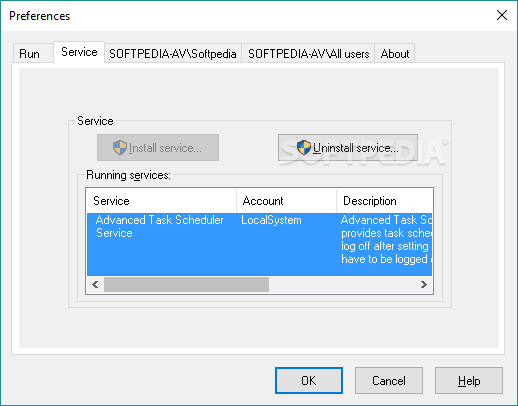
Task: Click the right arrow of horizontal scrollbar
Action: [424, 284]
